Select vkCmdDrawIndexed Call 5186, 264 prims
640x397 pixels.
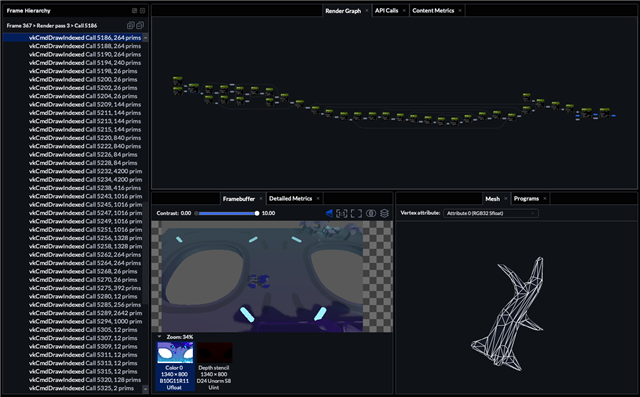73,38
